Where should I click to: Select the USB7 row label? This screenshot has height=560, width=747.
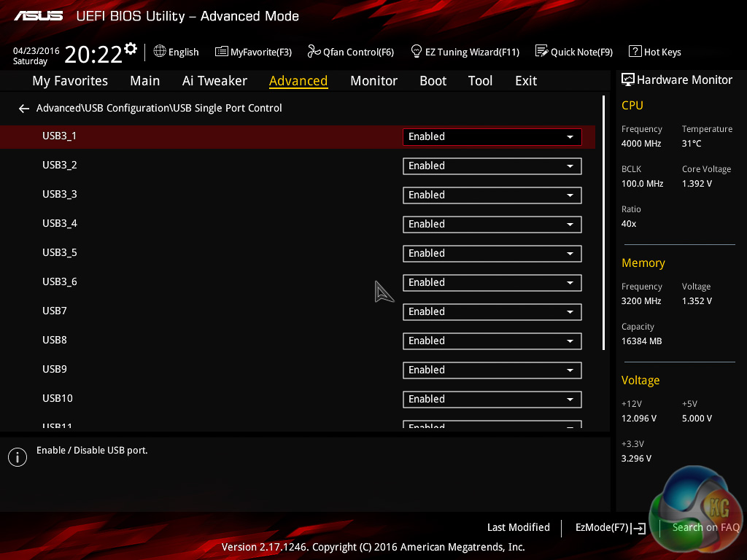click(55, 311)
